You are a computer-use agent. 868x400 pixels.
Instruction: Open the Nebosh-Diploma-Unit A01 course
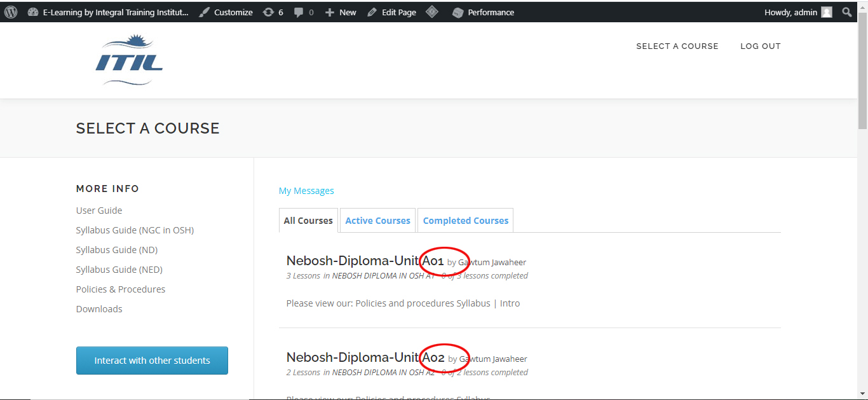point(365,261)
